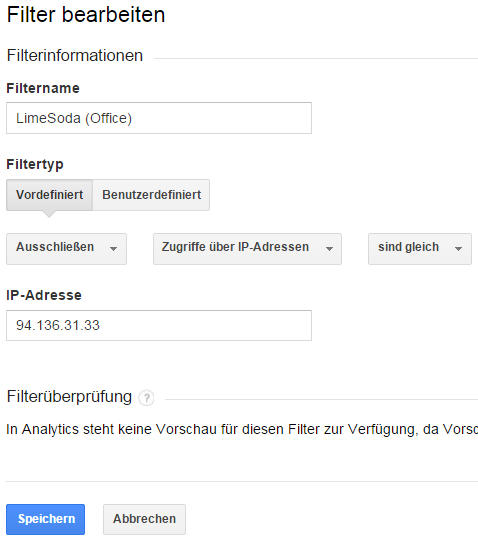Click the Filter bearbeiten page heading

pos(86,15)
